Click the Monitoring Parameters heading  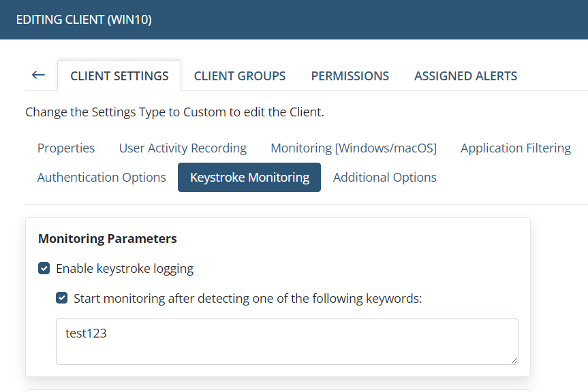(108, 239)
